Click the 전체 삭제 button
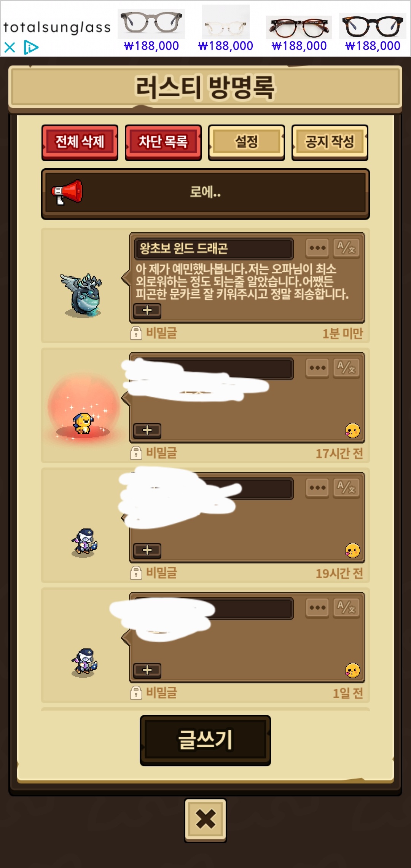The height and width of the screenshot is (868, 411). click(80, 142)
